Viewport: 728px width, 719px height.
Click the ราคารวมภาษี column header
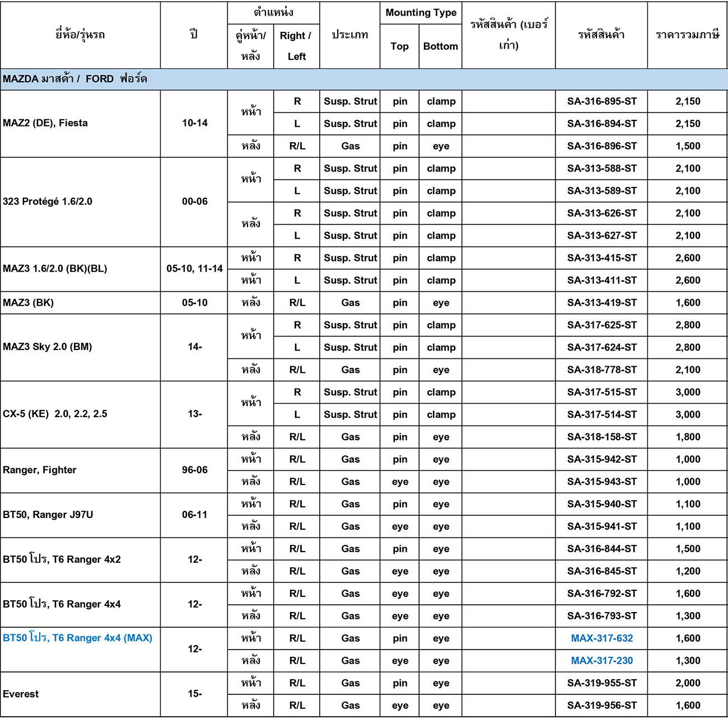(687, 35)
